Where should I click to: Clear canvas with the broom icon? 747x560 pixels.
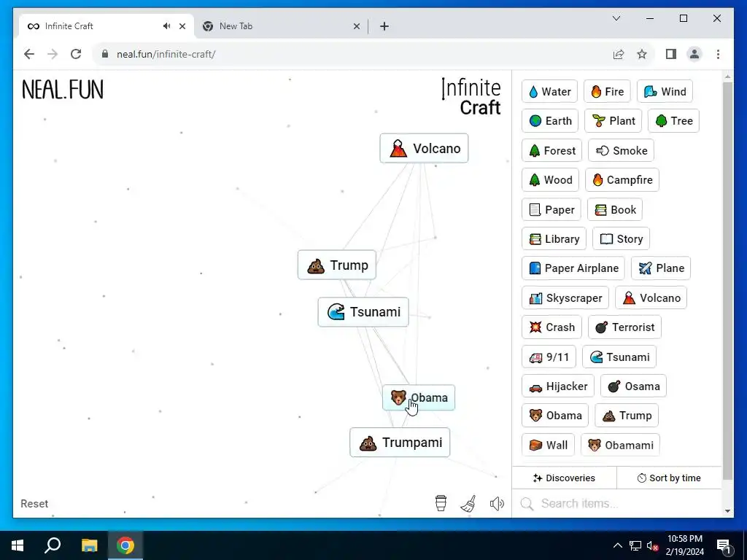tap(469, 504)
